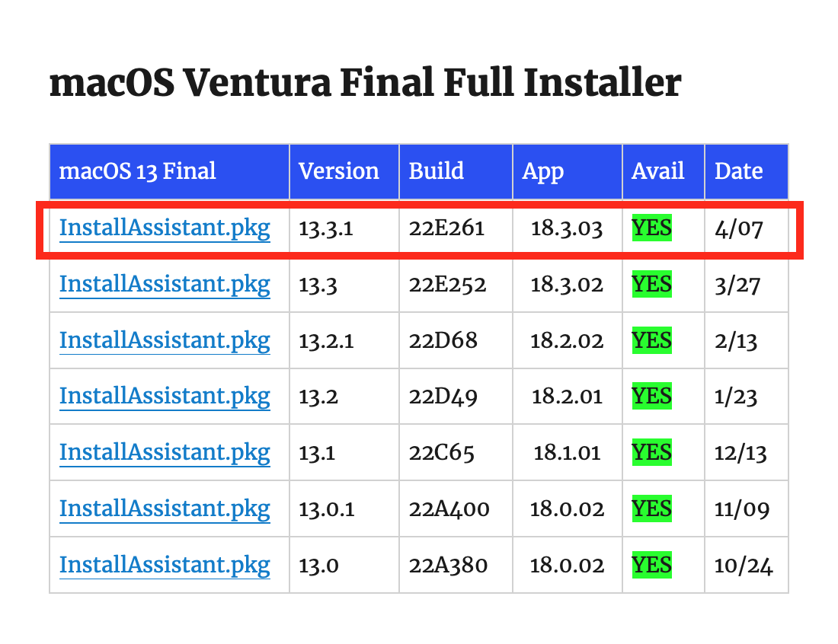Click the 13.0.1 InstallAssistant.pkg link
The image size is (838, 644).
165,509
